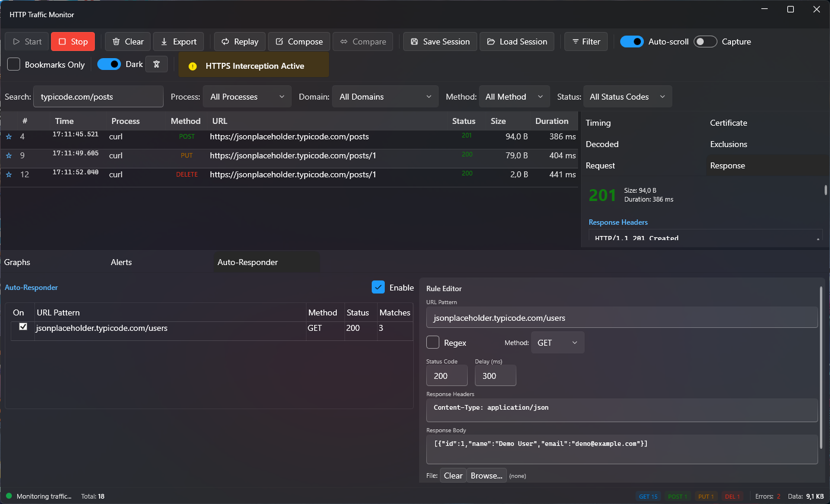Click Browse to choose a response file
Screen dimensions: 830x504
487,476
